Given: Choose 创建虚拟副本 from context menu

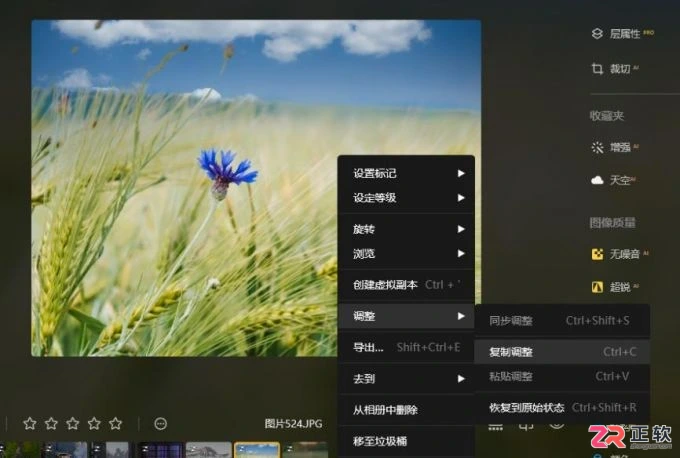Looking at the screenshot, I should (406, 285).
